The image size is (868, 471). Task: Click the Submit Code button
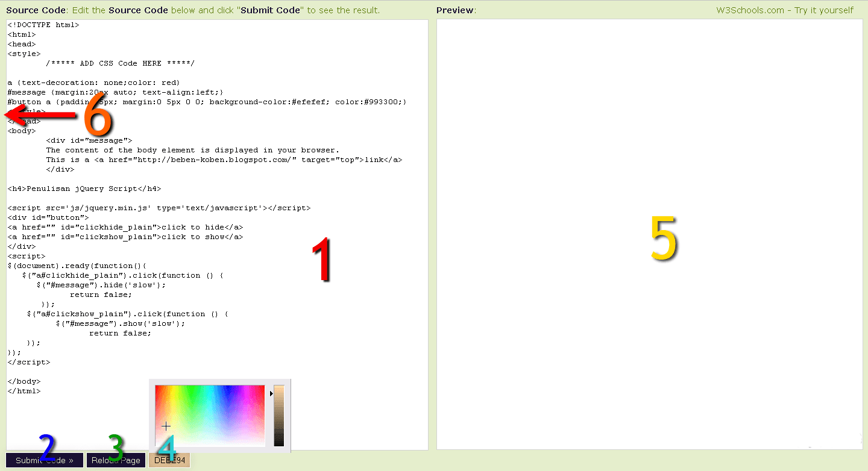(45, 460)
